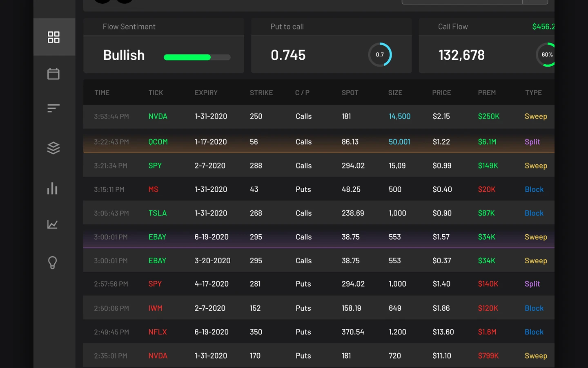Sort table by PREM column header

(x=487, y=93)
